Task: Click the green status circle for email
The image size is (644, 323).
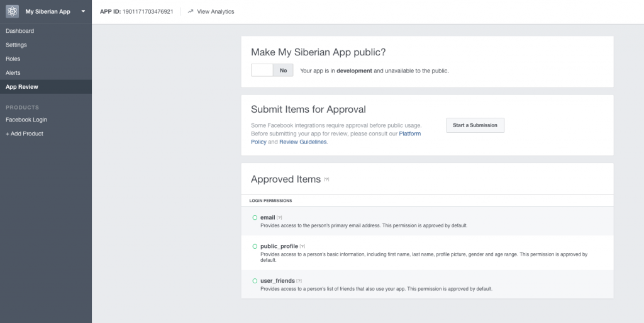Action: pos(255,218)
